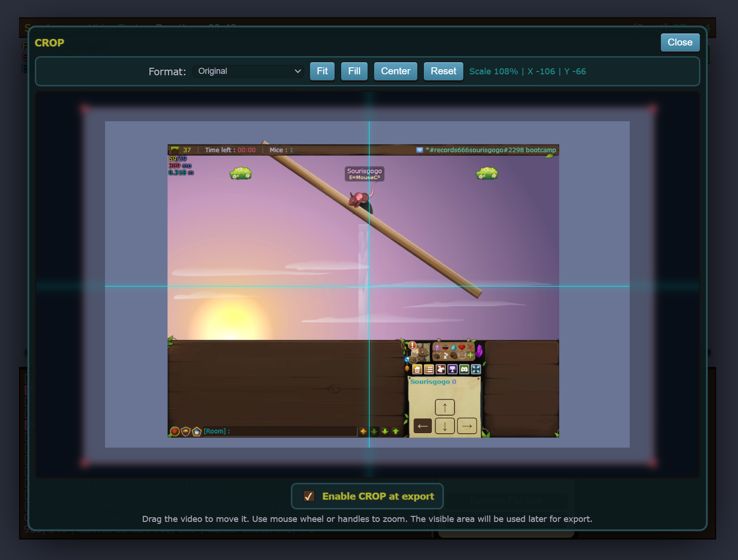Click the green Discord icon in video preview
This screenshot has width=738, height=560.
click(464, 369)
